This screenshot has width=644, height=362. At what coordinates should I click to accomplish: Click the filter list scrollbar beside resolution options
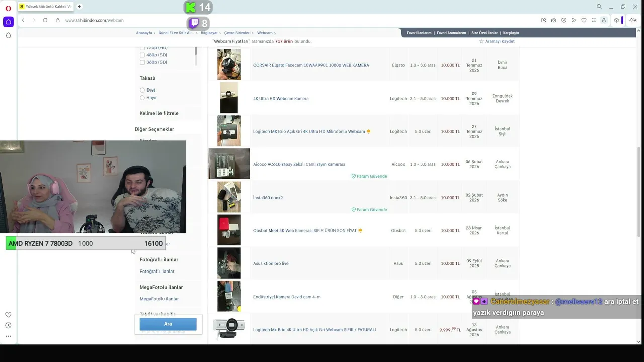pos(196,51)
